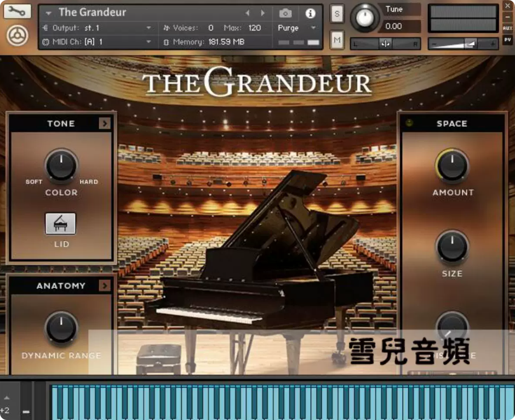515x420 pixels.
Task: Click the volume plus button
Action: click(493, 44)
